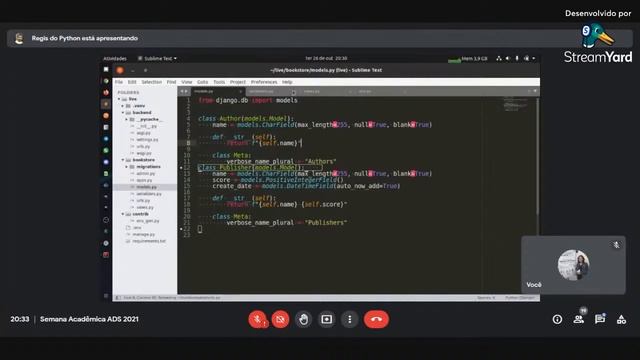The image size is (640, 360).
Task: Collapse the 'live' root folder
Action: click(119, 99)
